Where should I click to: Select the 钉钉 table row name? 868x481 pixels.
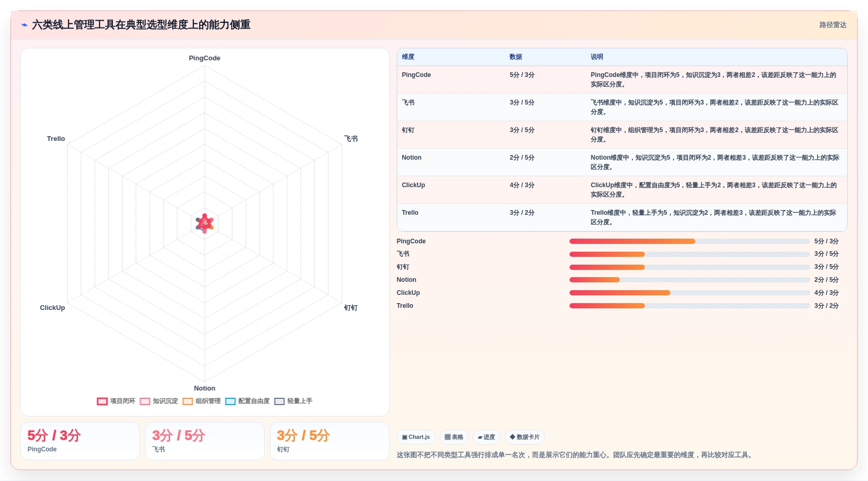[408, 130]
